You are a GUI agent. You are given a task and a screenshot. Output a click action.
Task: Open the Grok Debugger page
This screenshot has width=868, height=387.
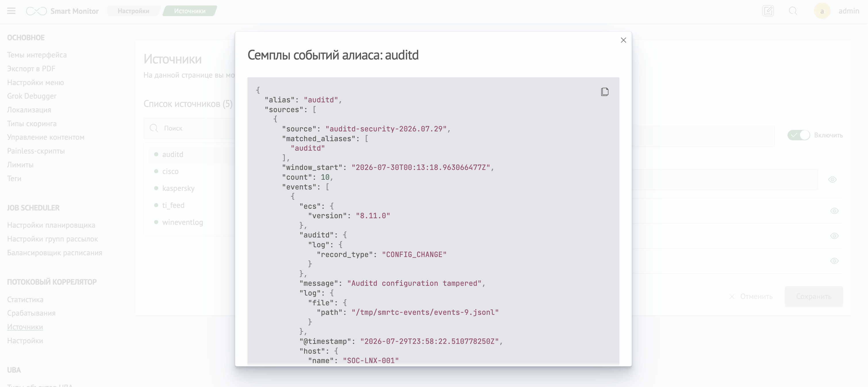pos(32,96)
